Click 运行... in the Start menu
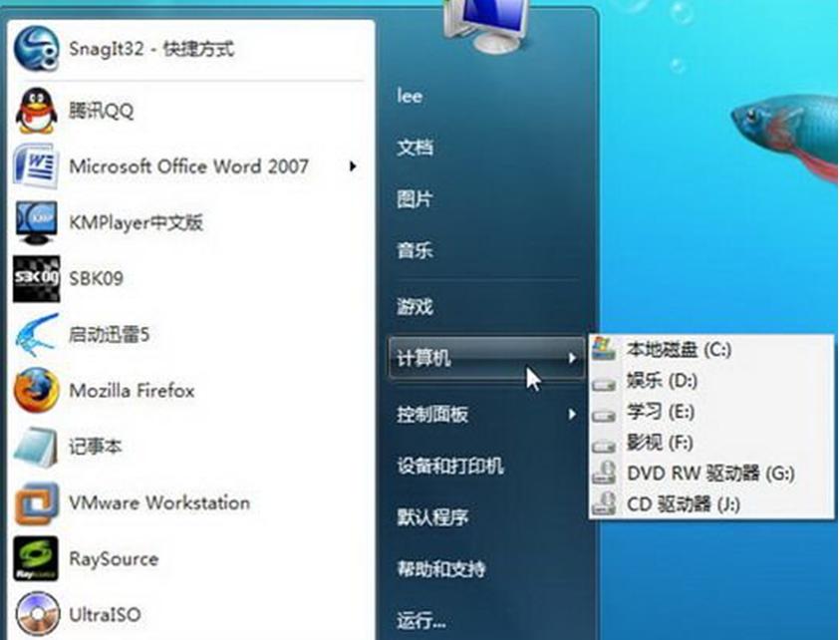The height and width of the screenshot is (640, 840). [x=421, y=620]
